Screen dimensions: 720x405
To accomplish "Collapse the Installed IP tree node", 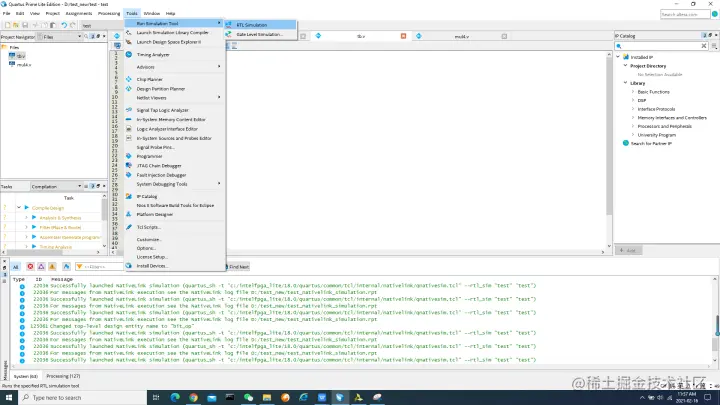I will point(618,57).
